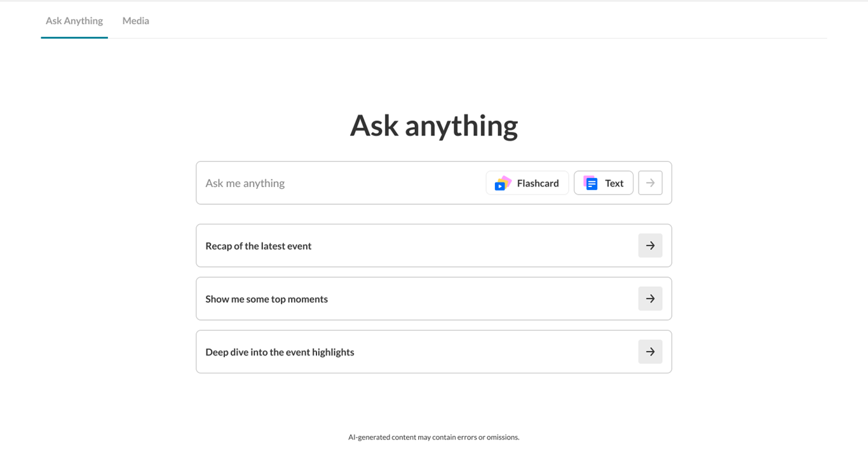The image size is (868, 456).
Task: Switch to the Media tab
Action: click(135, 21)
